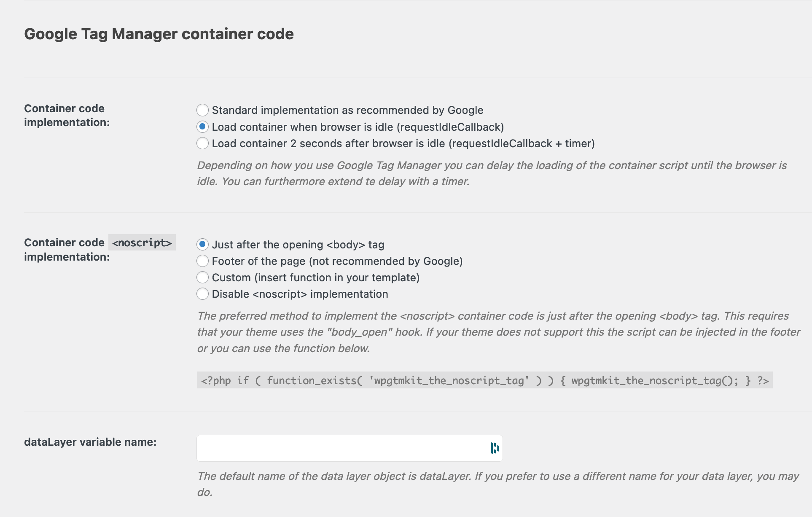Choose Just after the opening body tag
This screenshot has height=517, width=812.
203,244
